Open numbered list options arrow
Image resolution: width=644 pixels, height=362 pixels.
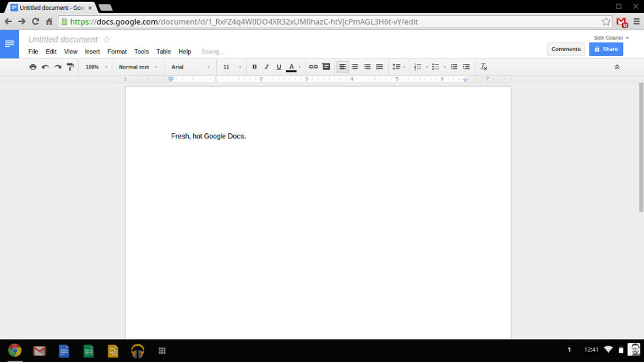pos(427,67)
